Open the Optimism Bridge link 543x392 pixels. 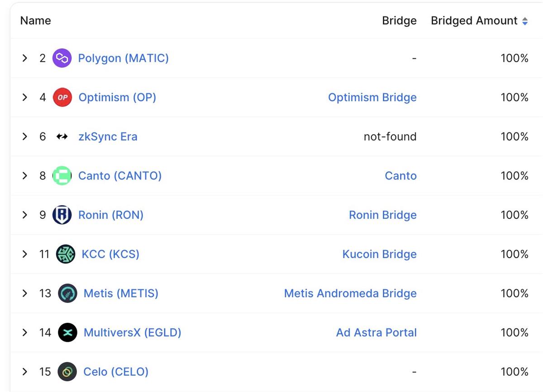pos(372,97)
